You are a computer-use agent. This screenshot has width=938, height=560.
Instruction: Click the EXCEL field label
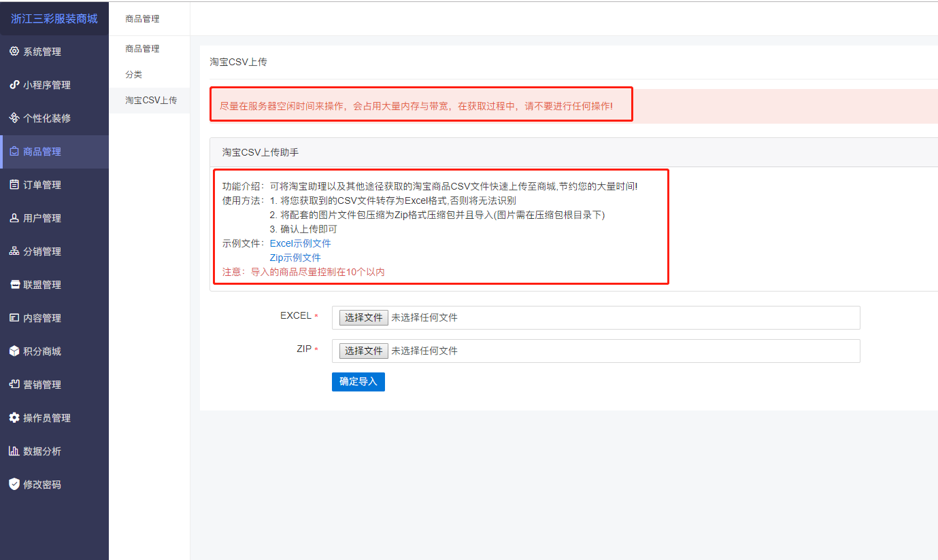[296, 315]
